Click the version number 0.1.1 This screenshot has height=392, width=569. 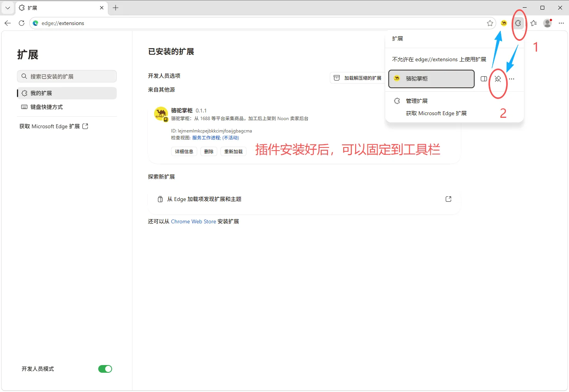point(201,111)
